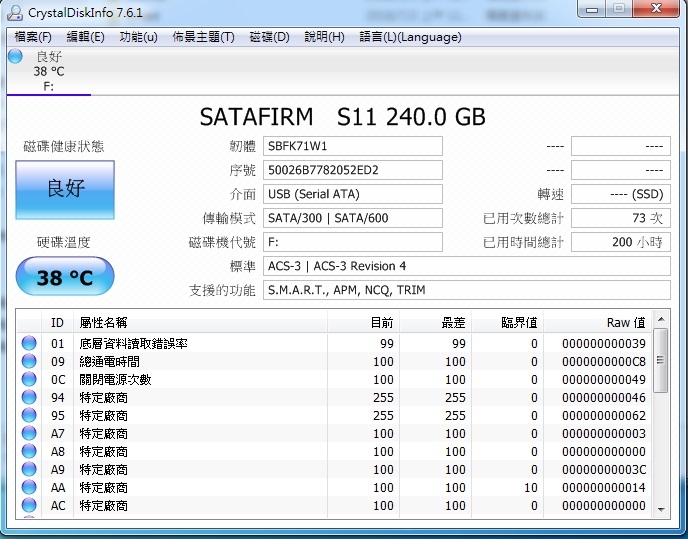Viewport: 688px width, 539px height.
Task: Click the 硬碟溫度 label
Action: click(64, 242)
